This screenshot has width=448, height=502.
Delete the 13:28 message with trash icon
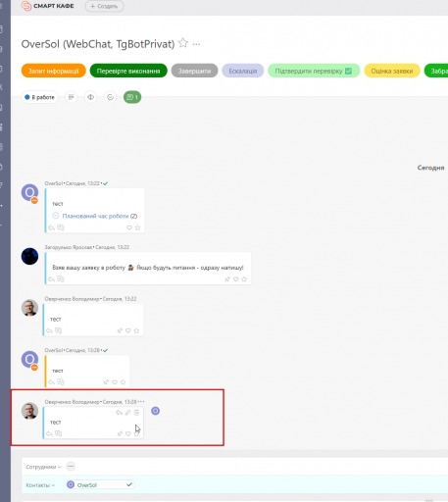coord(136,413)
